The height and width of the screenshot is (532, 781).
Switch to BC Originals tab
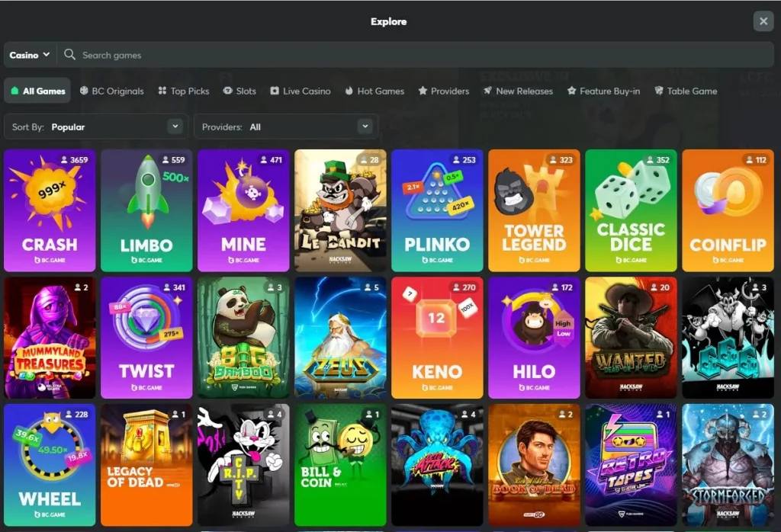coord(111,91)
